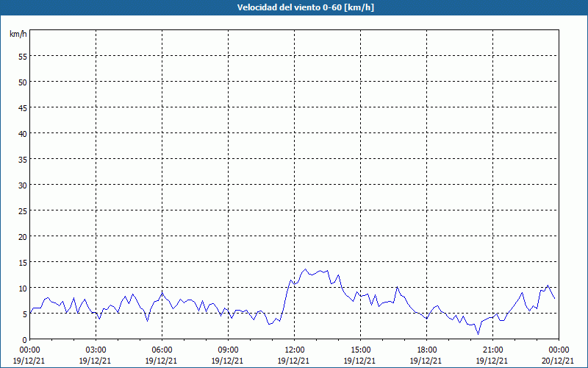
Task: Click the 21:00 time label
Action: click(493, 350)
